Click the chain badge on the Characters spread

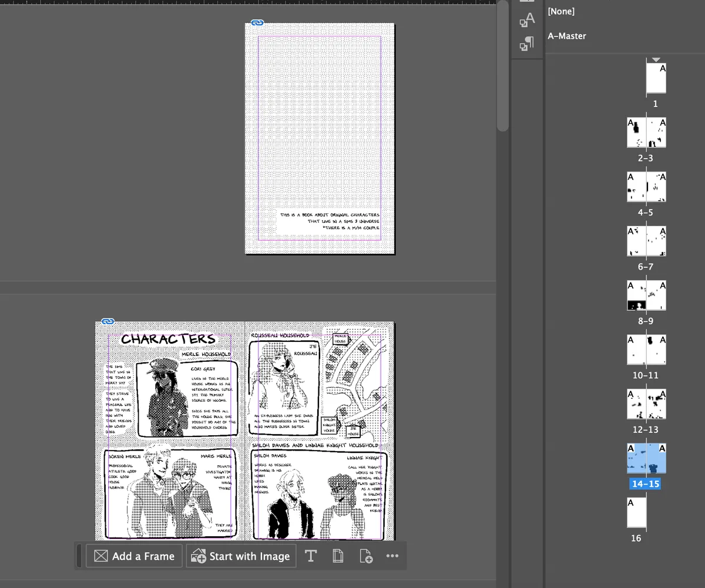point(108,321)
